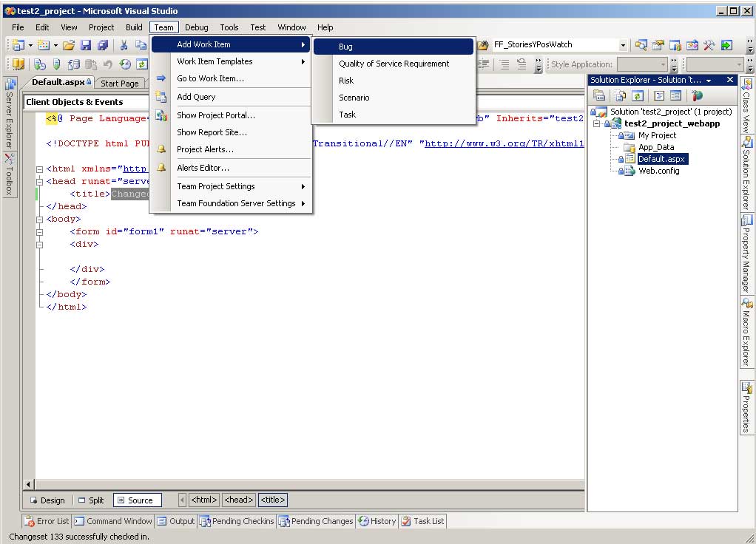Collapse the head element outlining node
This screenshot has height=544, width=756.
(39, 182)
